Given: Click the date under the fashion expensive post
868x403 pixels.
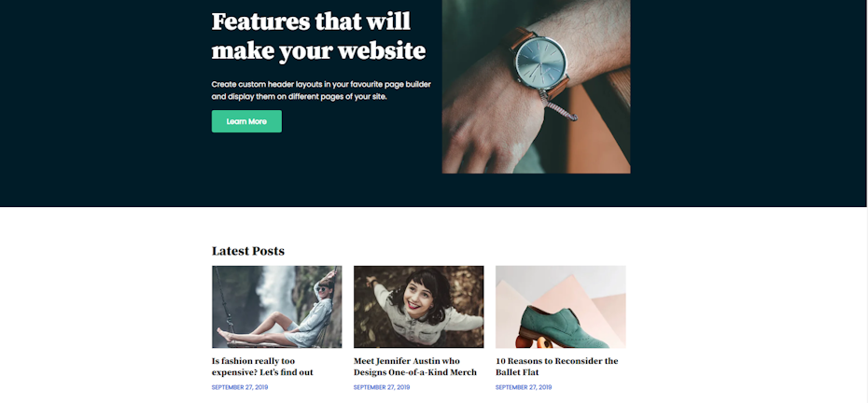Looking at the screenshot, I should pos(240,387).
